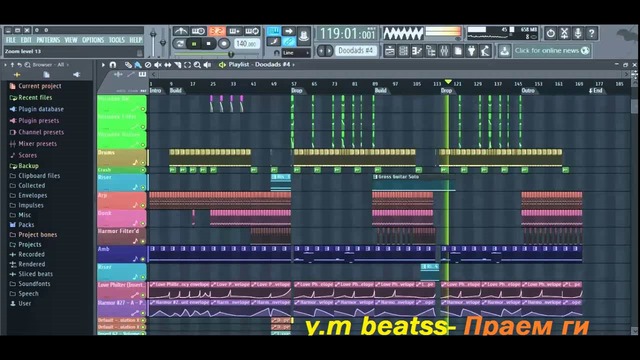Select the slice tool in playlist toolbar
The image size is (640, 360).
(x=178, y=65)
